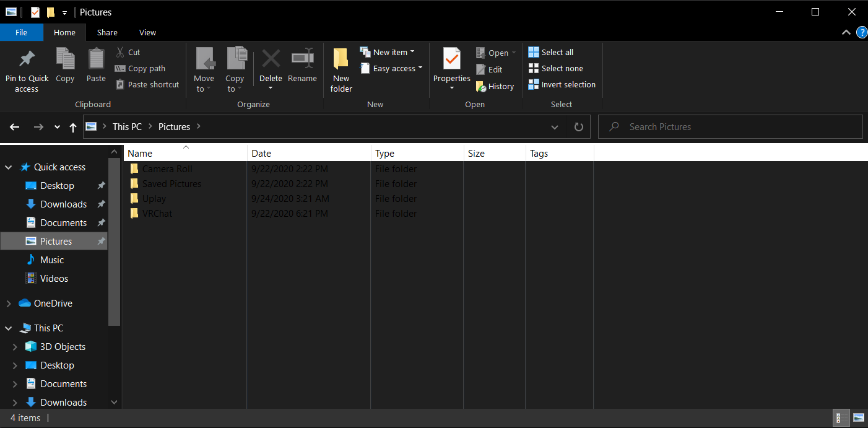Screen dimensions: 868x428
Task: Click Paste shortcut command
Action: [147, 85]
